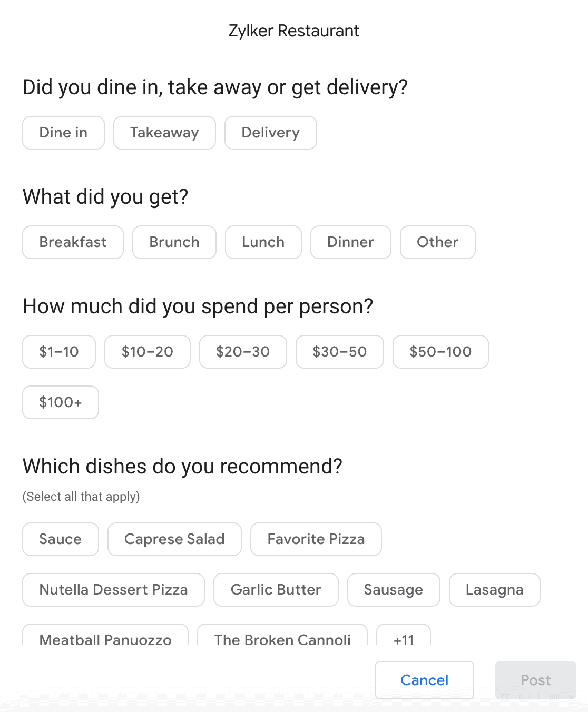Select Breakfast as the meal

[x=73, y=242]
